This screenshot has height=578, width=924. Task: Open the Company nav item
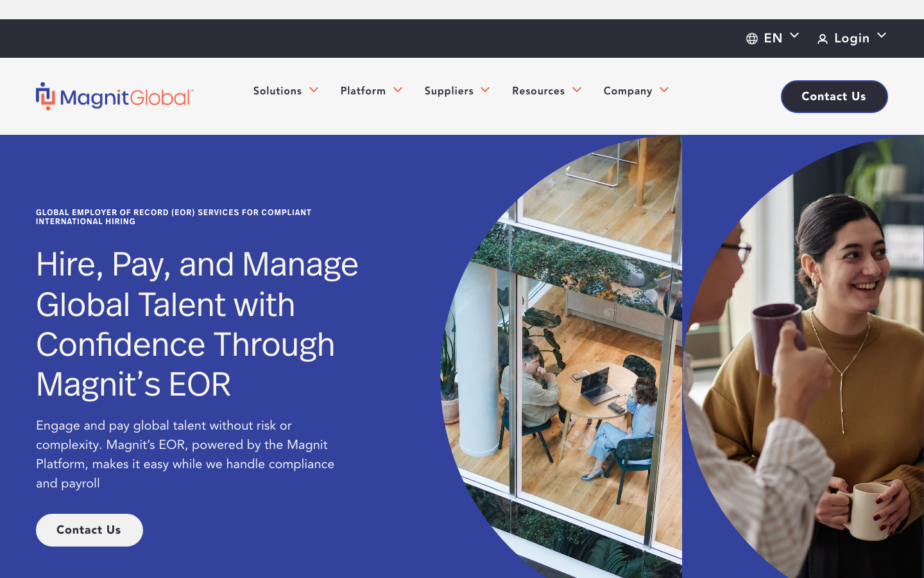coord(628,91)
